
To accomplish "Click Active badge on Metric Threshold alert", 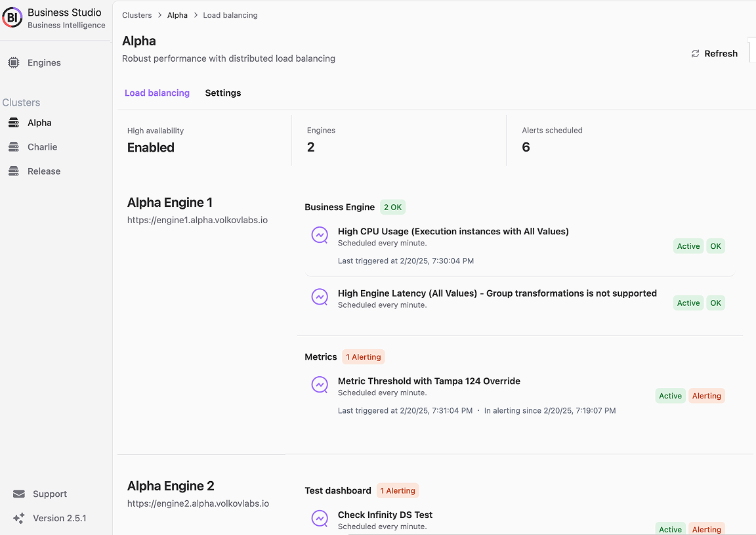I will [x=671, y=396].
